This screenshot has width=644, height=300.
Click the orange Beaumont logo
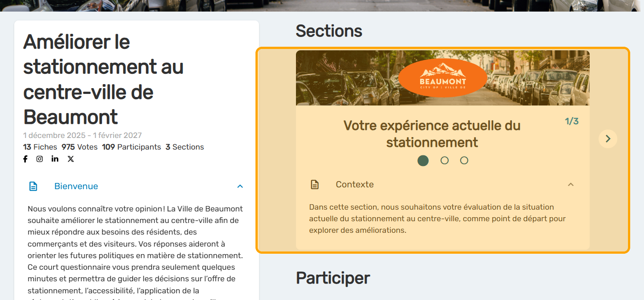tap(442, 78)
